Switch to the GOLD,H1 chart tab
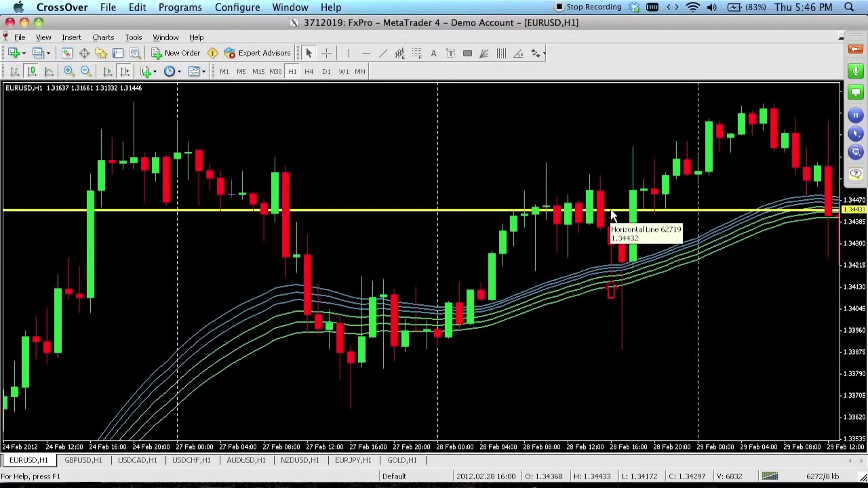 tap(402, 460)
